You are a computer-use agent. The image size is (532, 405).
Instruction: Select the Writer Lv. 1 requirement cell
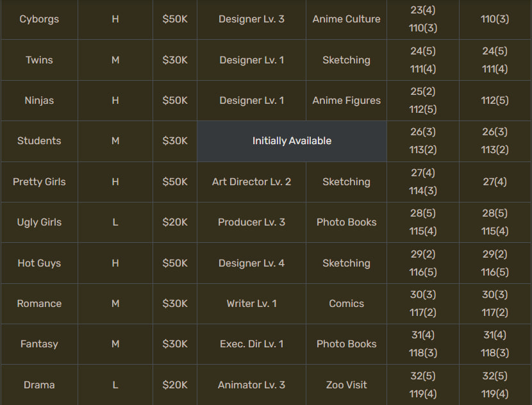251,304
